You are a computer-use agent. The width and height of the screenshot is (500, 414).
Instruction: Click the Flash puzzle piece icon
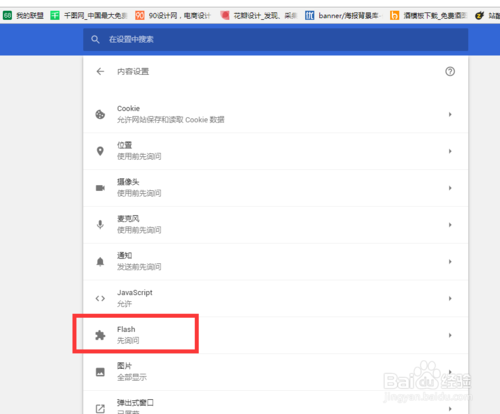pos(100,335)
